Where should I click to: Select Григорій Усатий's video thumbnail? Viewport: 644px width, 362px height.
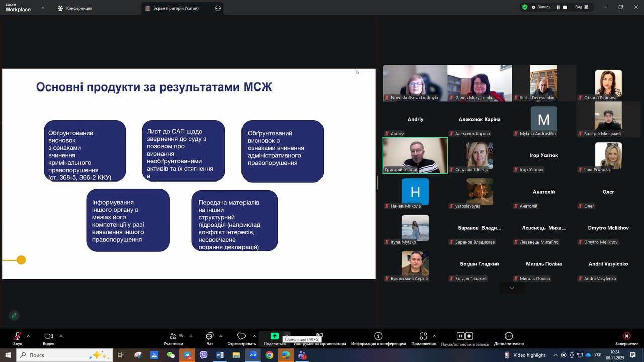click(x=415, y=155)
